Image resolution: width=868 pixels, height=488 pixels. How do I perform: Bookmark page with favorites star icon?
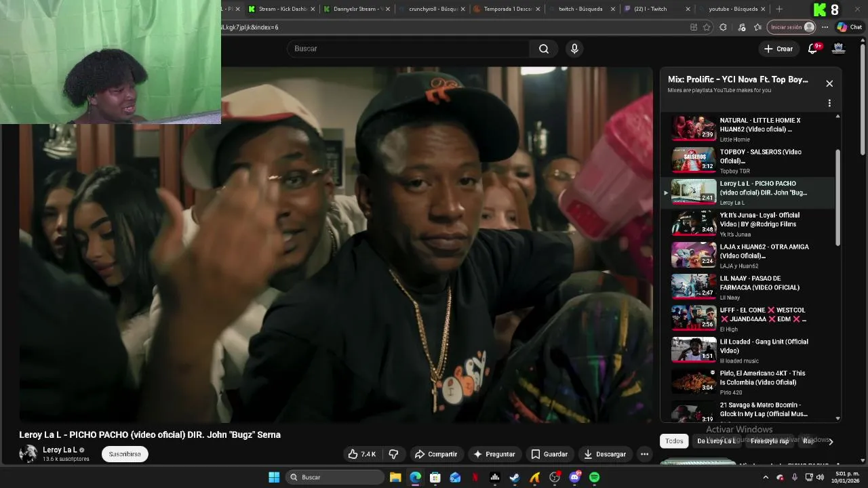tap(707, 27)
